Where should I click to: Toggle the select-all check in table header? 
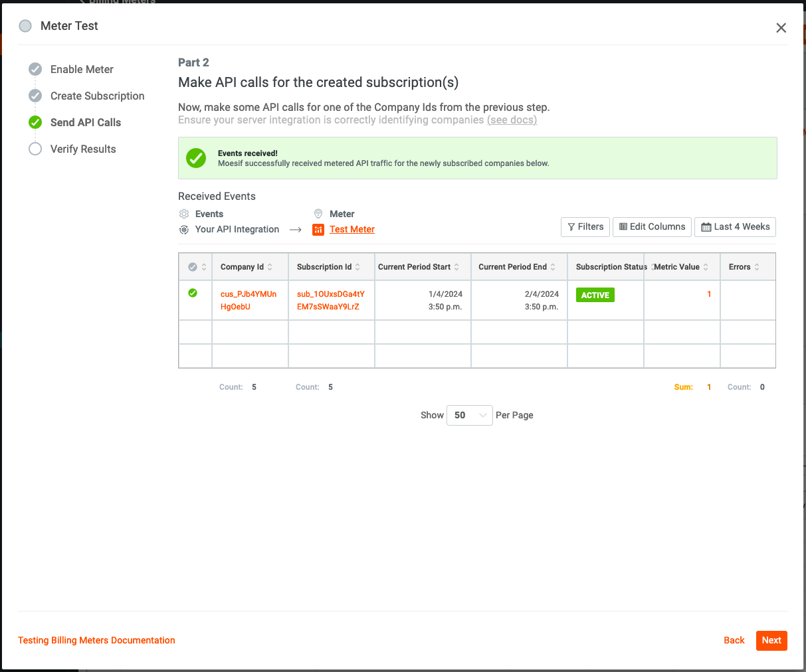click(193, 267)
